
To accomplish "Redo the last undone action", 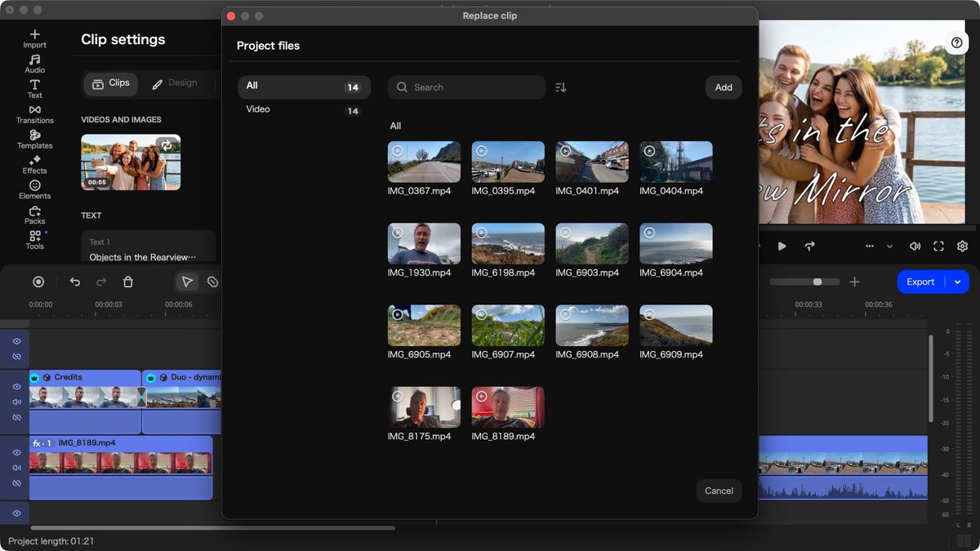I will click(101, 282).
